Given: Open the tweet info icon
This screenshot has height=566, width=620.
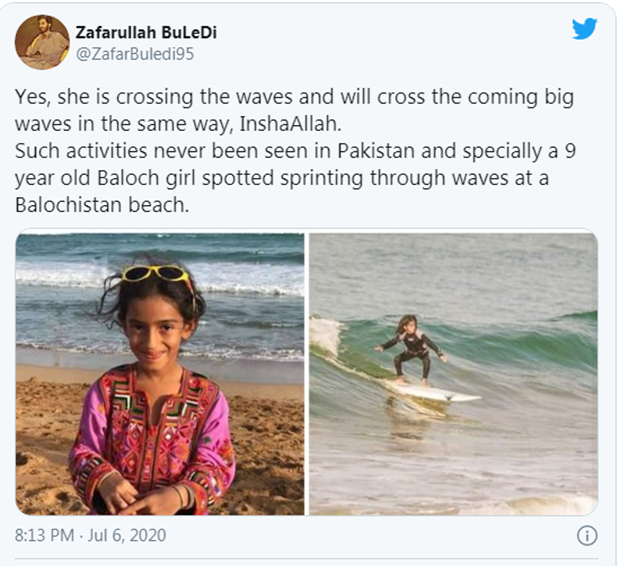Looking at the screenshot, I should tap(587, 536).
